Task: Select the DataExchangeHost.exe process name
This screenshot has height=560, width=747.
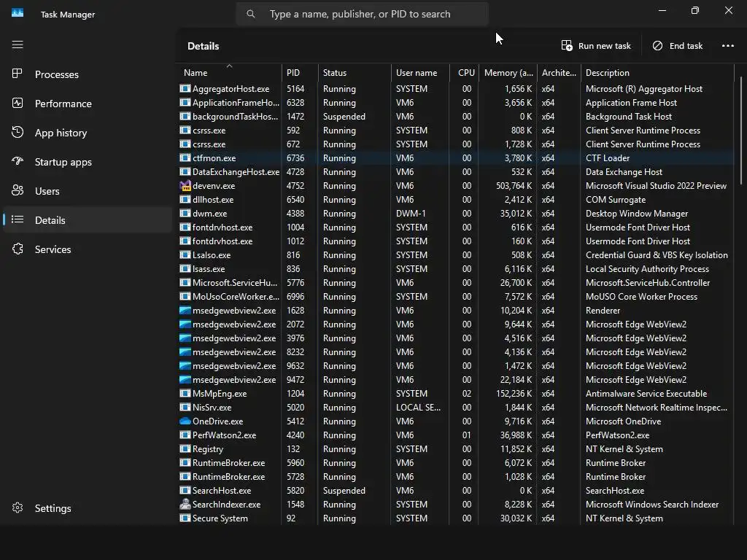Action: tap(236, 171)
